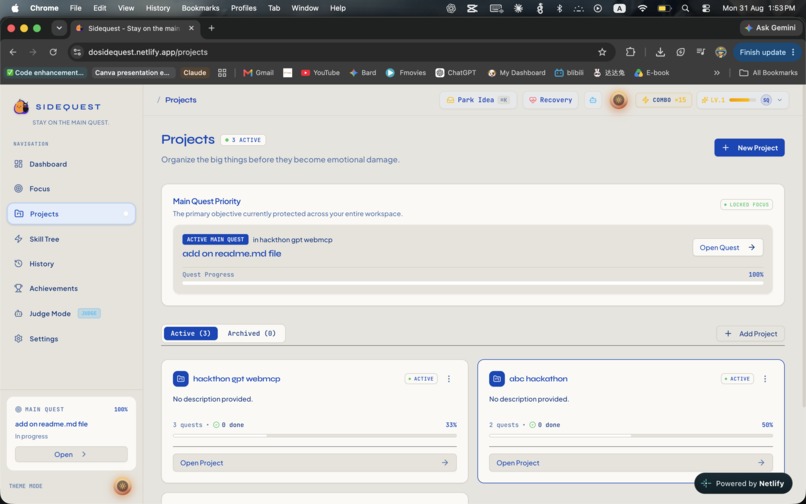Open options menu for hackthon gpt webmcp
Image resolution: width=806 pixels, height=504 pixels.
click(x=449, y=379)
